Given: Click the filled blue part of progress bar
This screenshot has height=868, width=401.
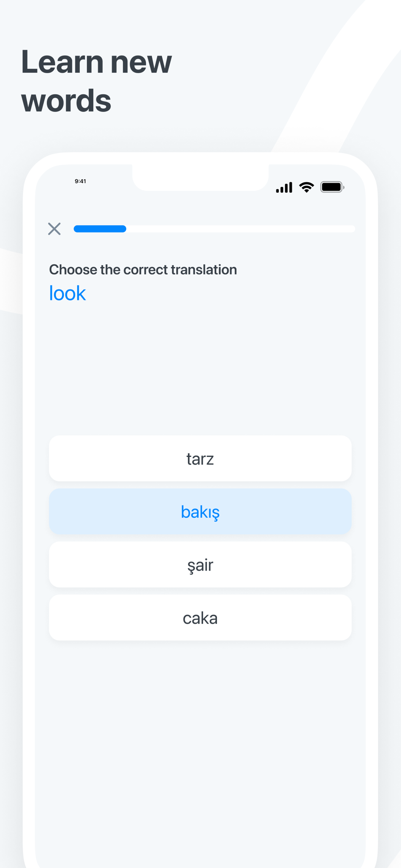Looking at the screenshot, I should coord(100,229).
